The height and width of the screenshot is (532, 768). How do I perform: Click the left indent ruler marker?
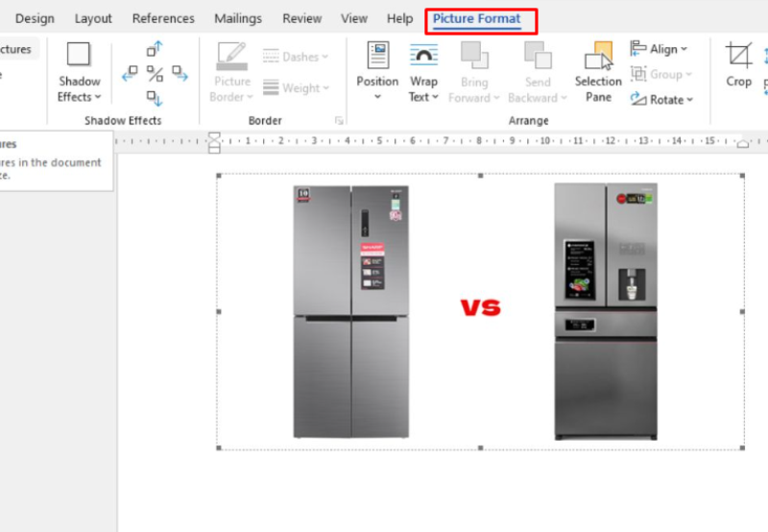tap(214, 148)
